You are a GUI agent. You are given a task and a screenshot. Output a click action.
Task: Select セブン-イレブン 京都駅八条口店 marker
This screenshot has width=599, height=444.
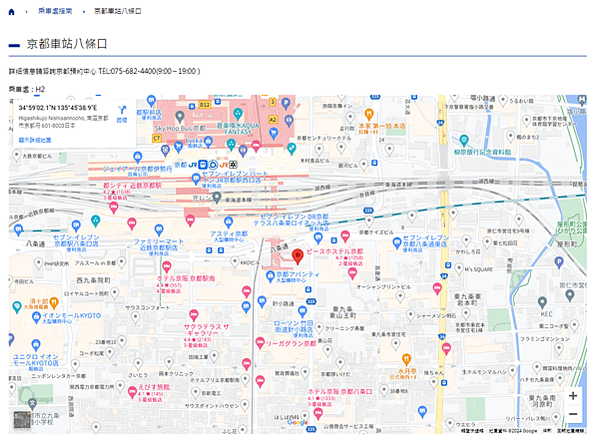76,225
